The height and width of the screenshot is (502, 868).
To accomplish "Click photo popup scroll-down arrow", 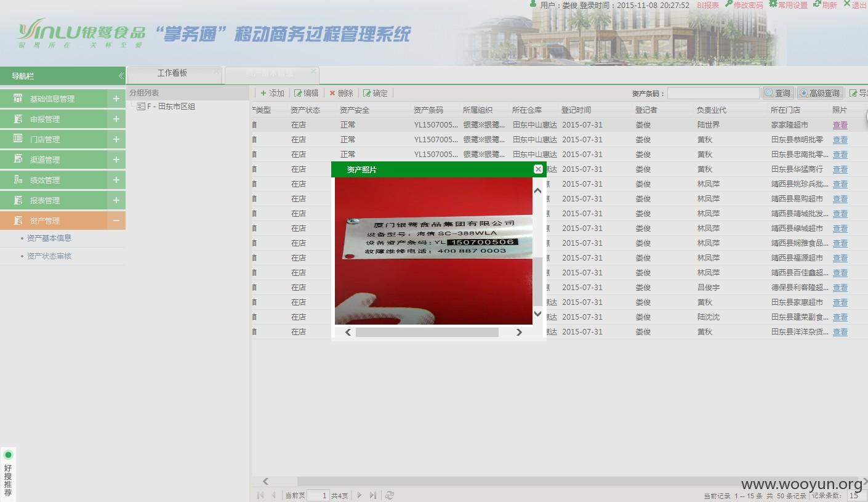I will tap(537, 314).
